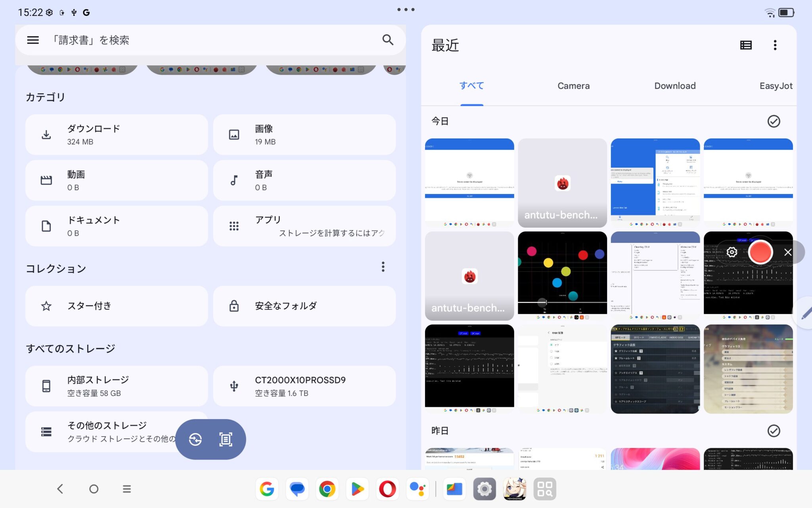Select all items under 今日

click(x=774, y=121)
